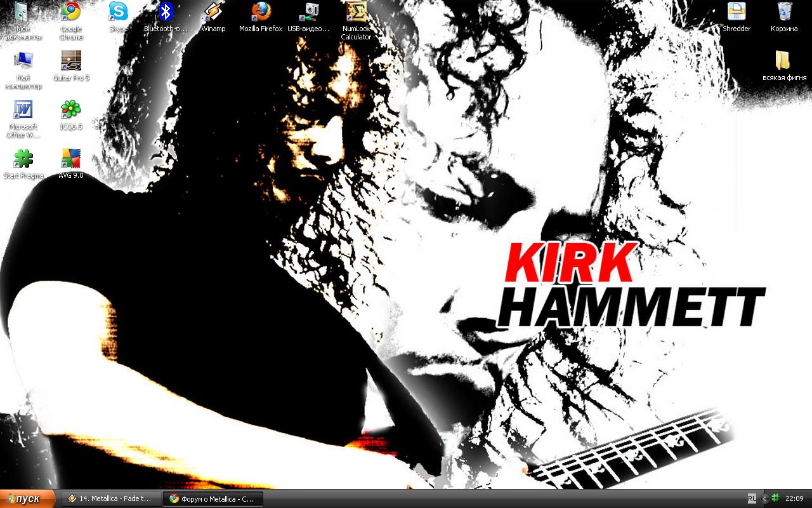Select the Google Chrome desktop icon

tap(70, 12)
